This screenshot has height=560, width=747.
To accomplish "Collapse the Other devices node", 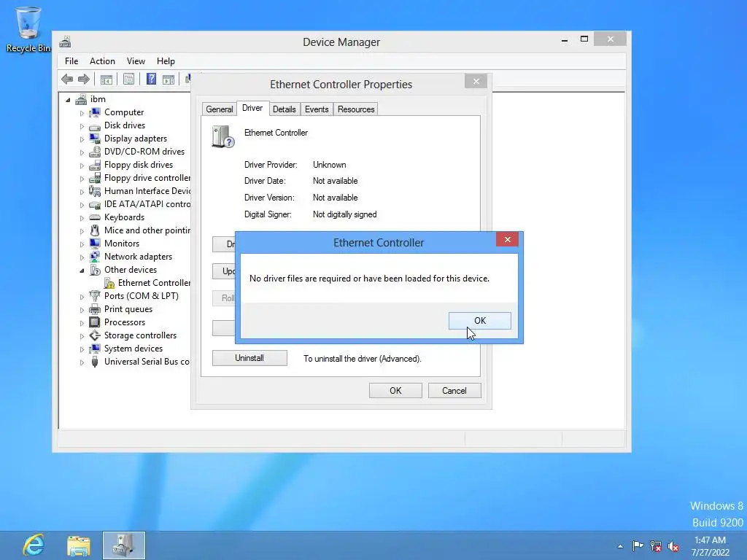I will click(82, 271).
